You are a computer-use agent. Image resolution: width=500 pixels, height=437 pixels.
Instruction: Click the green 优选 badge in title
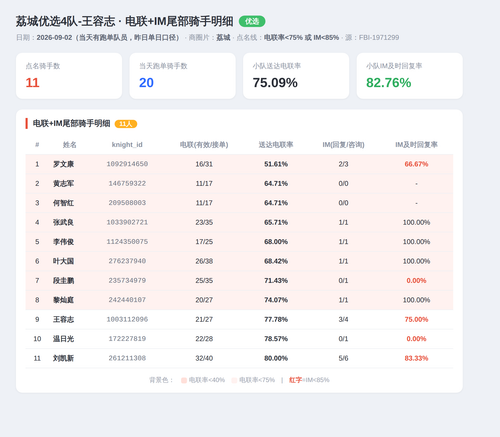point(252,21)
